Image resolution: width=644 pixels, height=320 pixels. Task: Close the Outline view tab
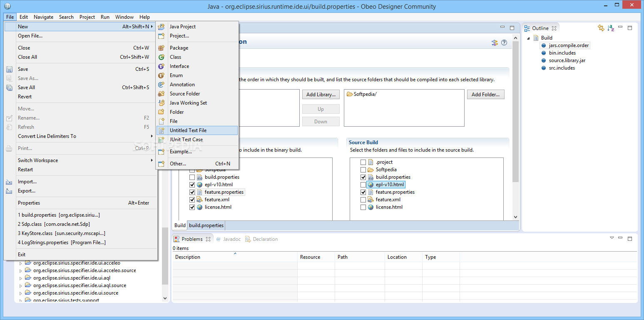coord(554,28)
